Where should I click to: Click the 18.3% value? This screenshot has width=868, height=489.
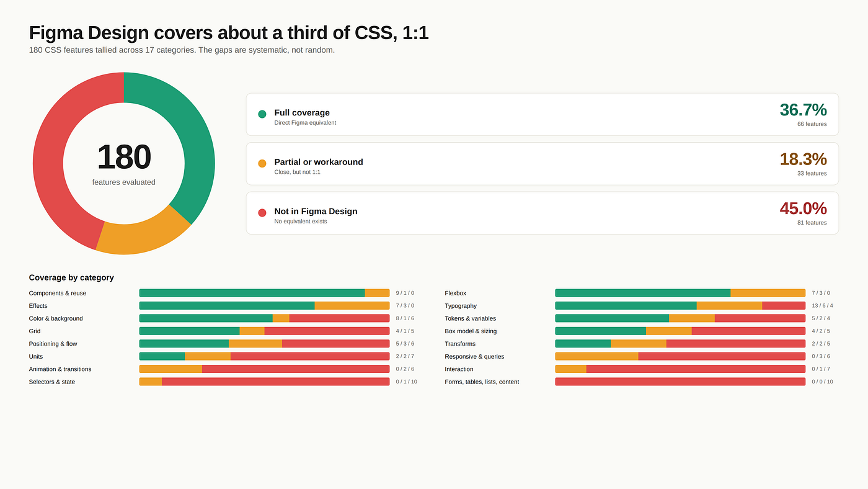click(x=803, y=159)
